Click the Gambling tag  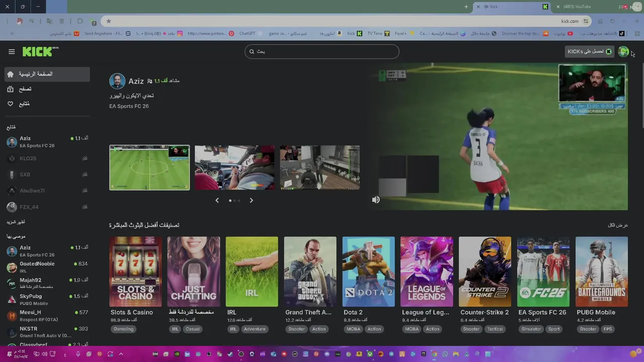[124, 329]
